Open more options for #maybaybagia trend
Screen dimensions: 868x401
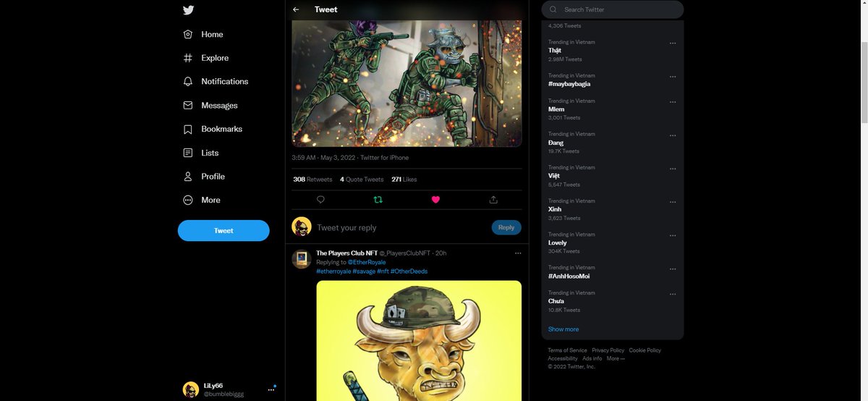673,77
